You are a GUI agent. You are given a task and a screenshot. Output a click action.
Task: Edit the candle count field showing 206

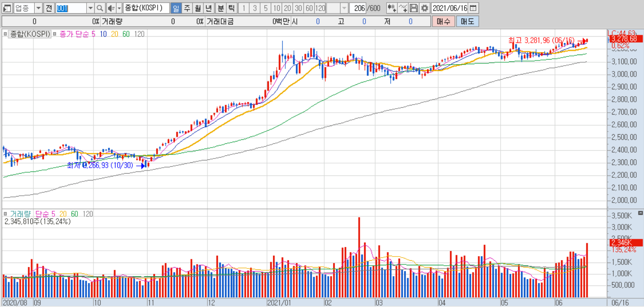coord(358,8)
